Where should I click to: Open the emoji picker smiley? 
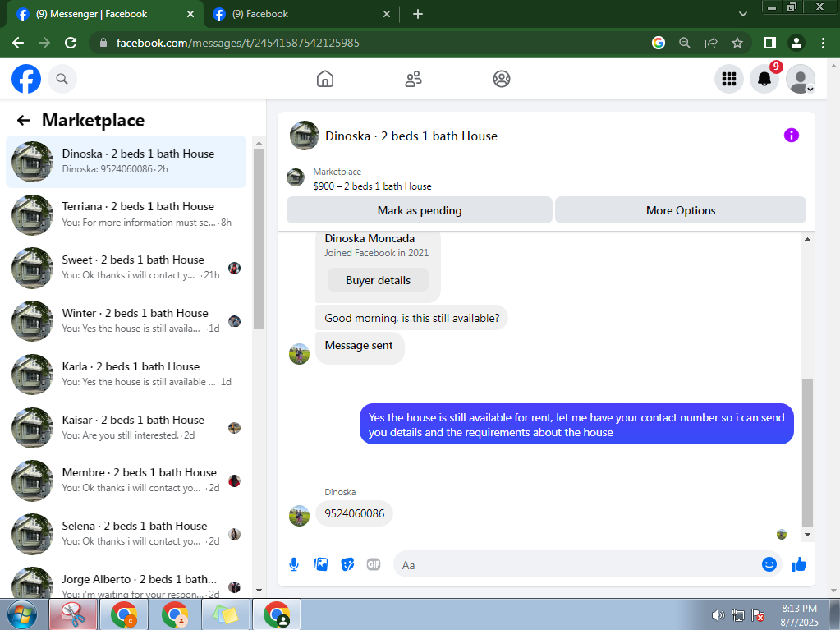[x=769, y=564]
